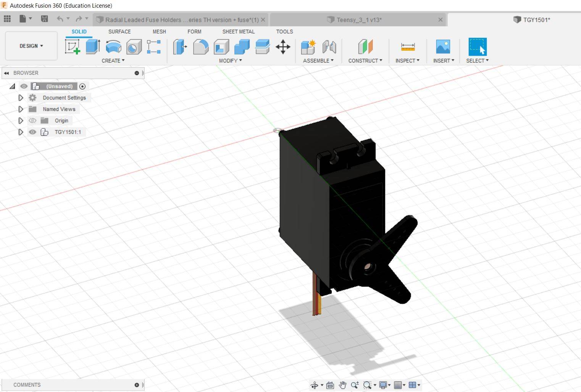Image resolution: width=581 pixels, height=392 pixels.
Task: Toggle visibility of the Origin folder
Action: (32, 120)
